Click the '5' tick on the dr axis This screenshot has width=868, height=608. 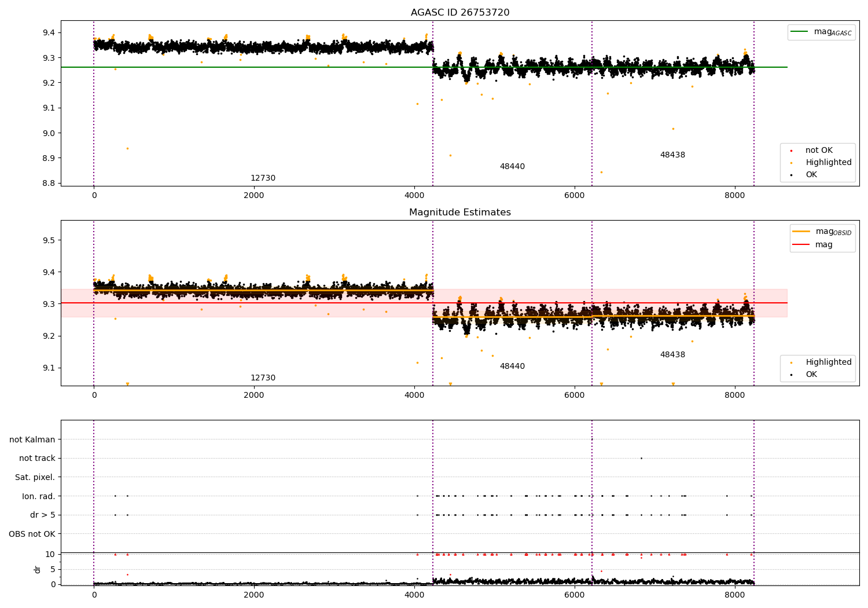(x=53, y=569)
